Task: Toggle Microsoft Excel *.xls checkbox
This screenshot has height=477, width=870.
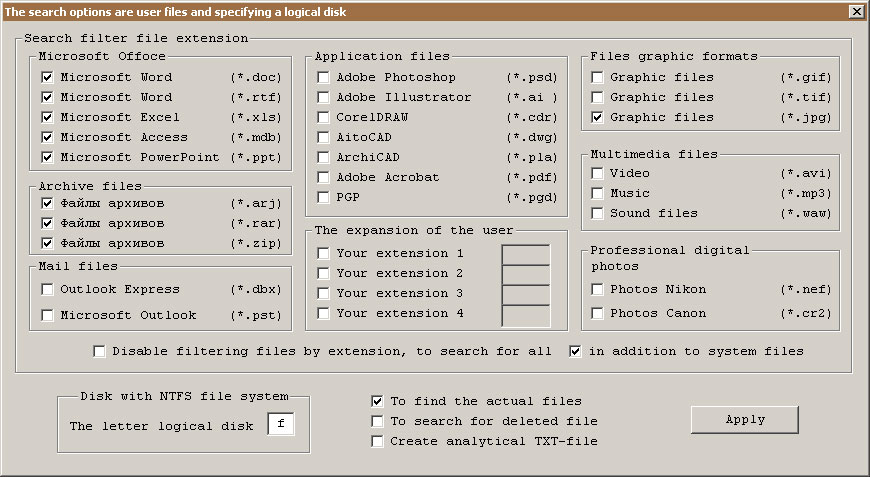Action: point(47,117)
